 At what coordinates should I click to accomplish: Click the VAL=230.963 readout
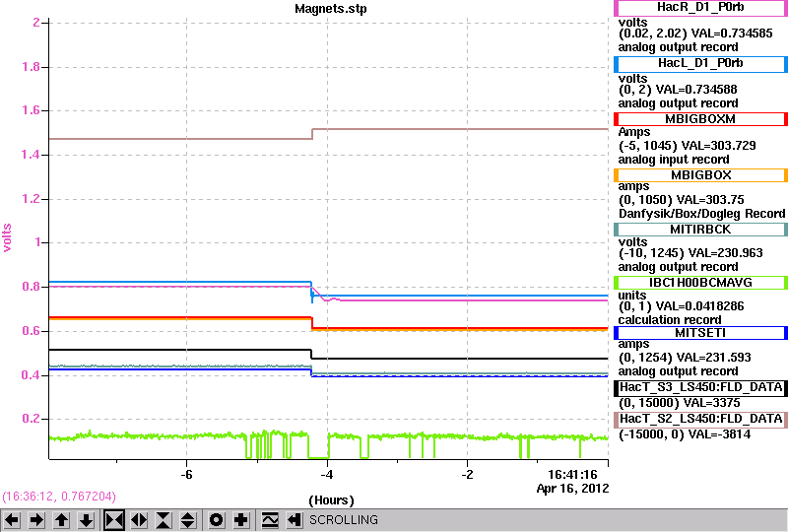point(725,253)
